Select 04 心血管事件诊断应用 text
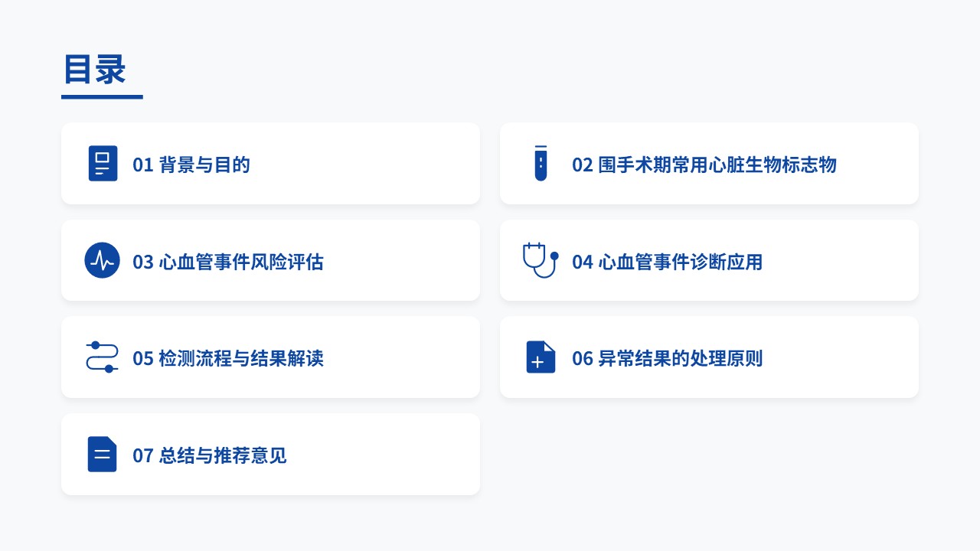Image resolution: width=980 pixels, height=551 pixels. [667, 262]
